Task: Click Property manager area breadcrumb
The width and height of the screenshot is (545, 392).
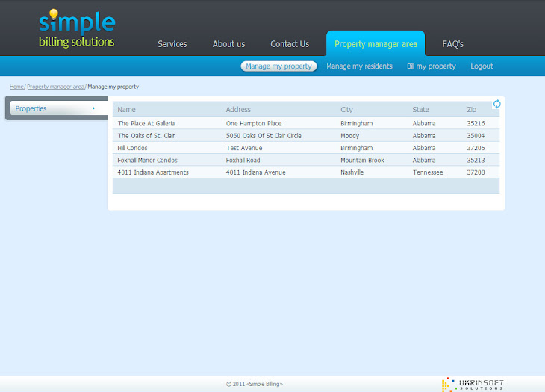Action: point(55,87)
